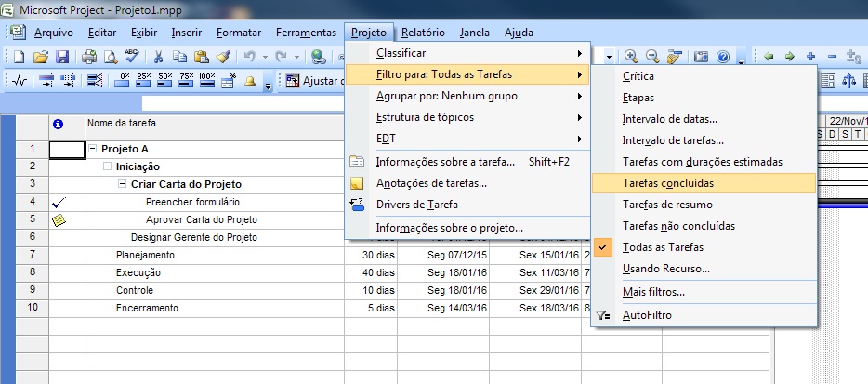Click the New blank project icon
The image size is (868, 384).
(19, 56)
